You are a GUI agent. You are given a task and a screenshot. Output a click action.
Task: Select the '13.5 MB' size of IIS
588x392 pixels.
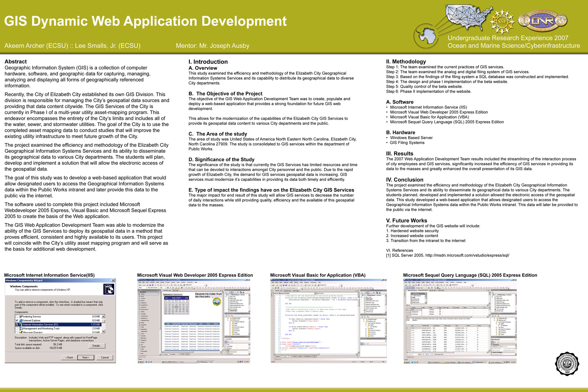95,325
